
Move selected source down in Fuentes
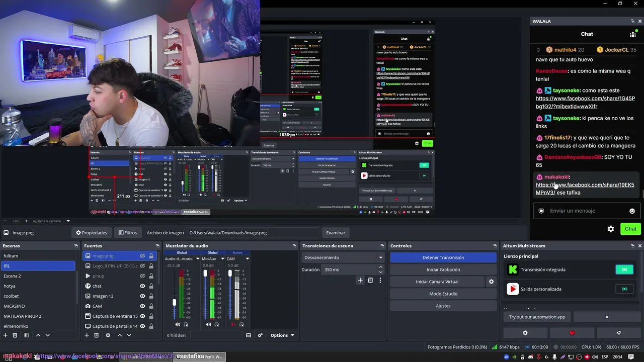(129, 335)
